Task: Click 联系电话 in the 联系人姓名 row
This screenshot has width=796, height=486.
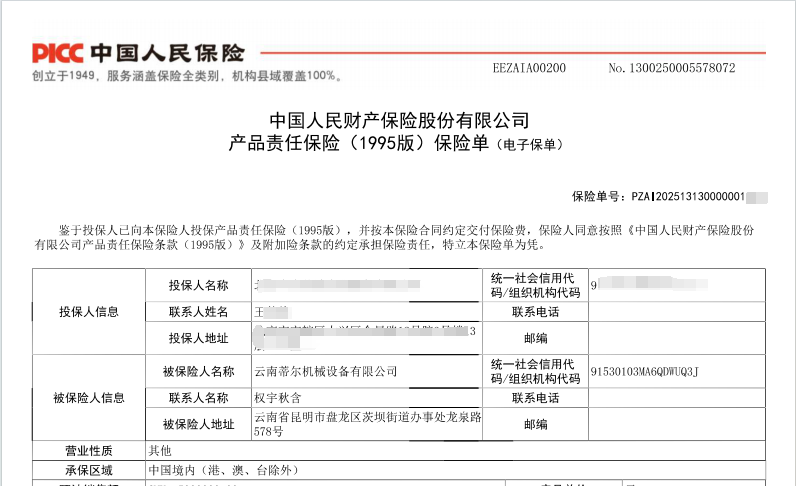Action: tap(536, 312)
